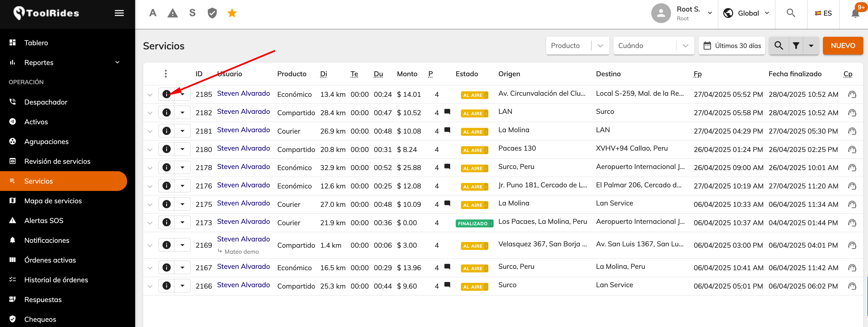
Task: Open the table column options three-dot menu
Action: pyautogui.click(x=165, y=74)
